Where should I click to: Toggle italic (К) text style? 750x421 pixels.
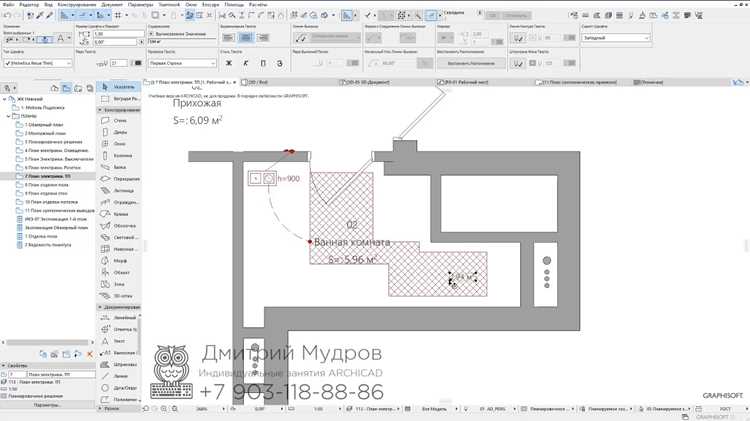click(x=246, y=63)
